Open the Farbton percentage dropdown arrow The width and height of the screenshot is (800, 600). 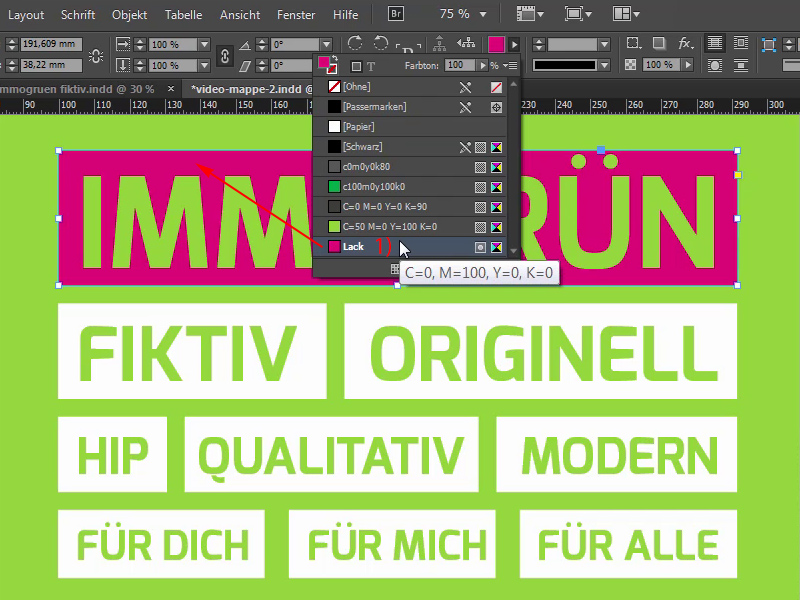click(484, 64)
